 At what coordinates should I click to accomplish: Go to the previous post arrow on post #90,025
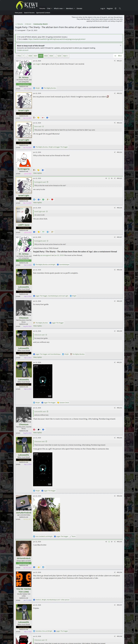coord(106,178)
